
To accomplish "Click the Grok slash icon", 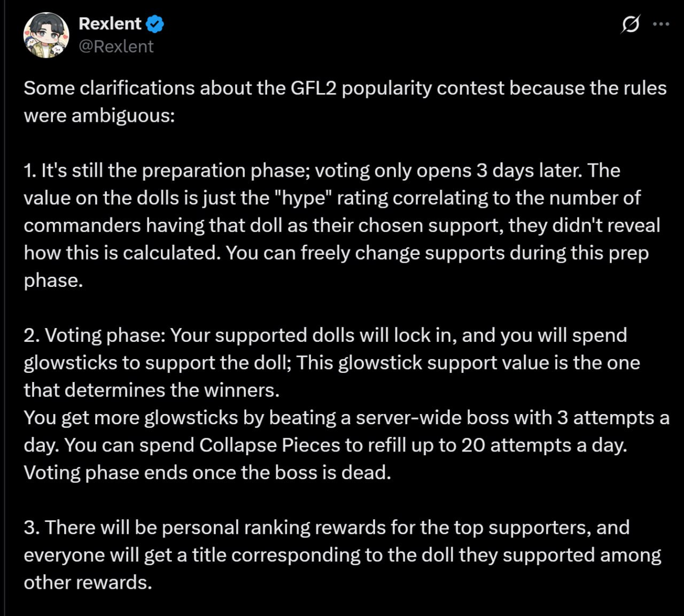I will tap(631, 25).
